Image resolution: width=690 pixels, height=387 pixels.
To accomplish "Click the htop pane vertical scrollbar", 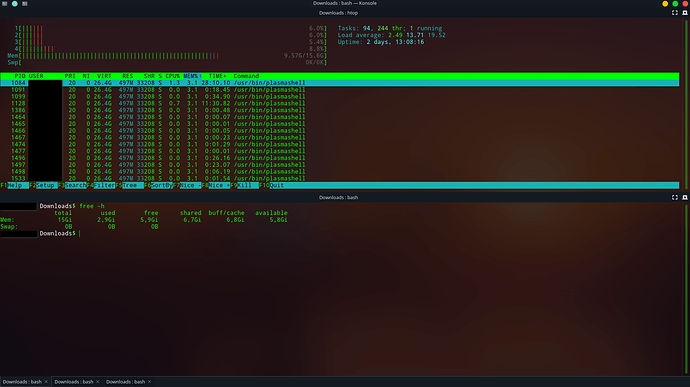I will pyautogui.click(x=686, y=101).
